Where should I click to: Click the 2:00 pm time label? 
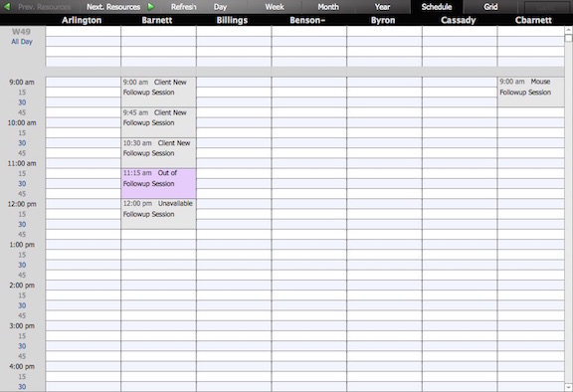[x=22, y=285]
